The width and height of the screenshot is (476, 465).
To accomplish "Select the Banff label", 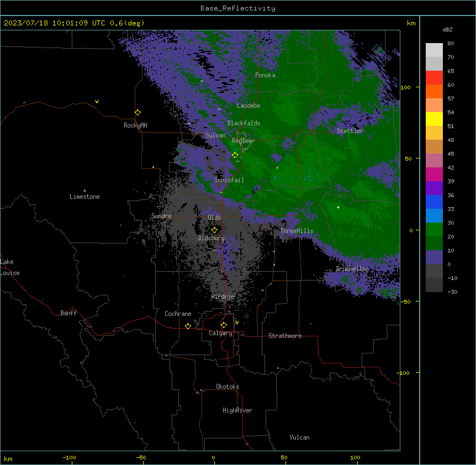I will pyautogui.click(x=68, y=313).
